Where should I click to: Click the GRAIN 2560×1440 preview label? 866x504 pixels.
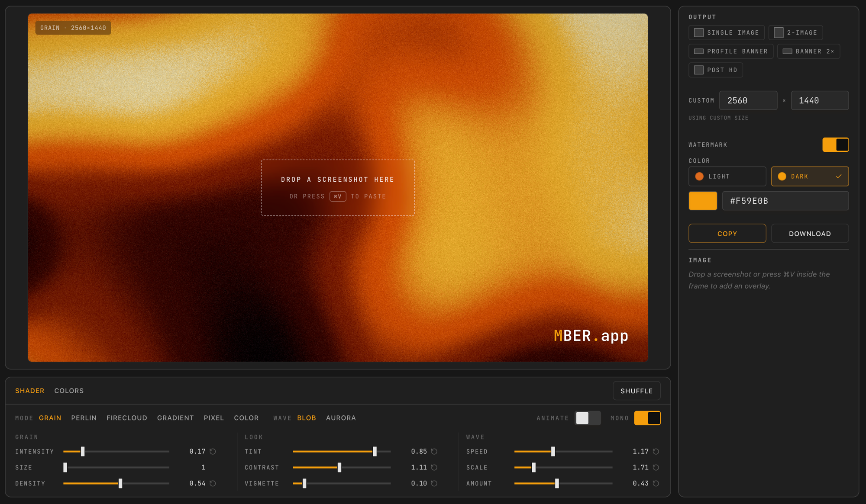[x=73, y=28]
